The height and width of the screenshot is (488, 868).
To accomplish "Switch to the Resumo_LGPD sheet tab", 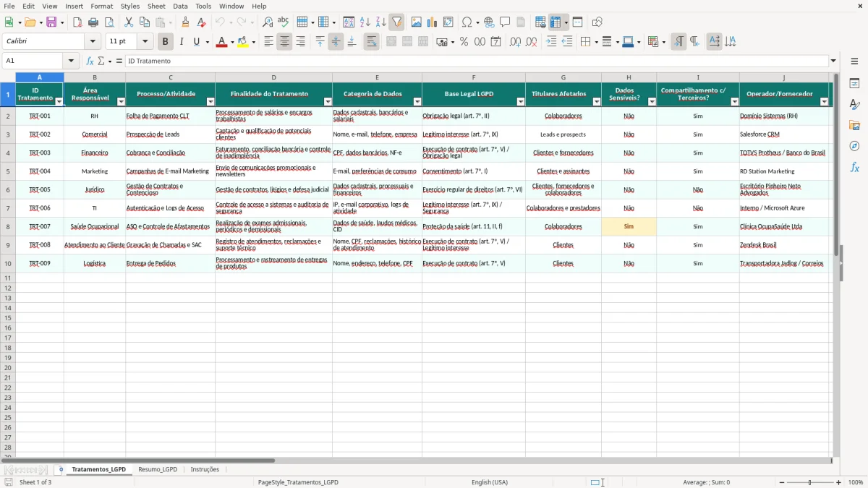I will [x=158, y=469].
